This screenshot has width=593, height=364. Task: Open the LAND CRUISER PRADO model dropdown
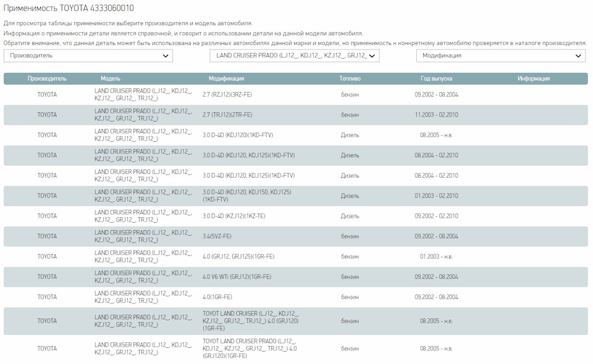click(295, 56)
